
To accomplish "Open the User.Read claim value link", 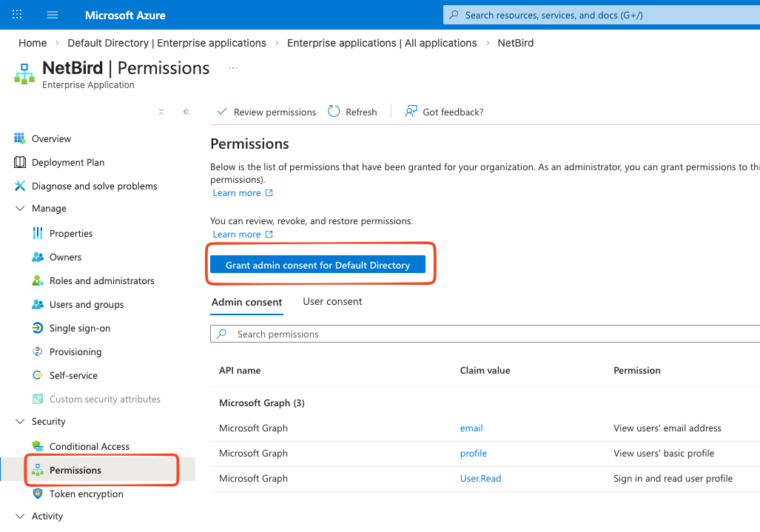I will 480,478.
